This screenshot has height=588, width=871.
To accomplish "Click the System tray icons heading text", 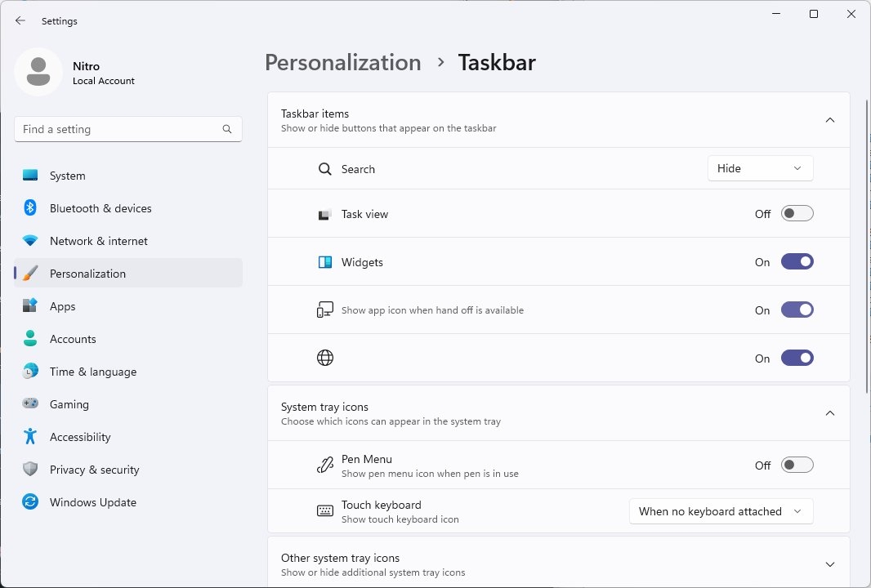I will 324,407.
